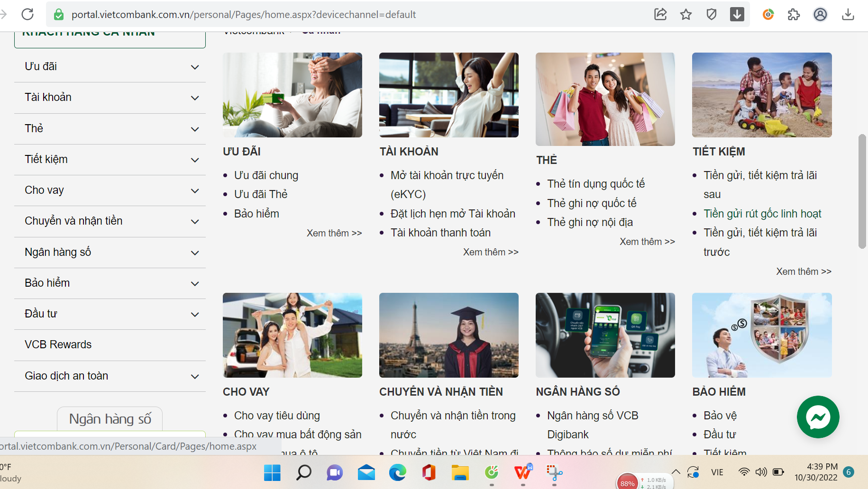Open the notification count badge
868x489 pixels.
(x=849, y=472)
